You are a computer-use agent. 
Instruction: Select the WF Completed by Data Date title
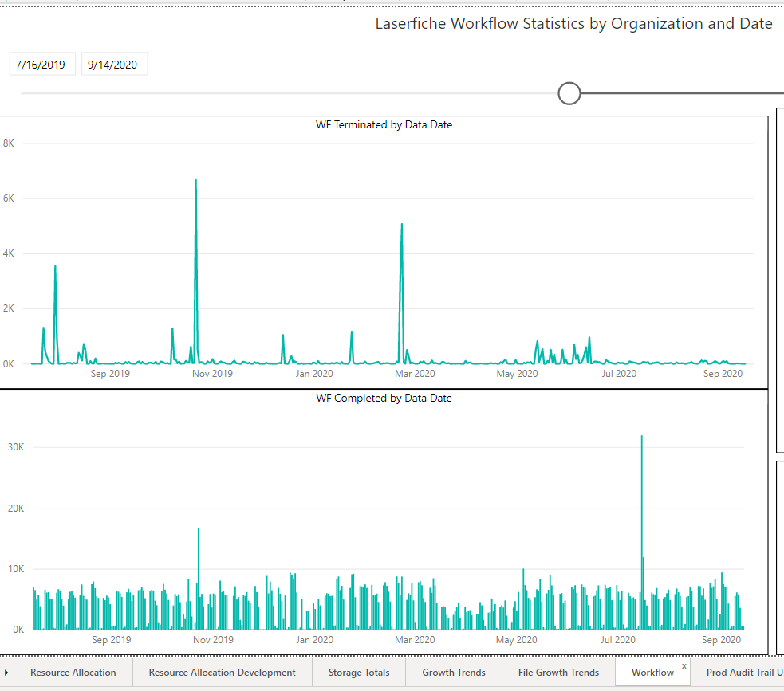[x=384, y=398]
